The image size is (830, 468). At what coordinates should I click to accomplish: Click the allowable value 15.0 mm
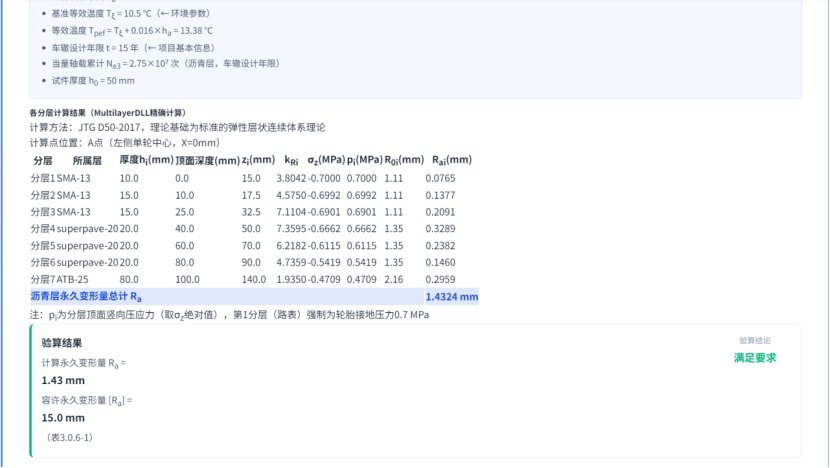[63, 418]
